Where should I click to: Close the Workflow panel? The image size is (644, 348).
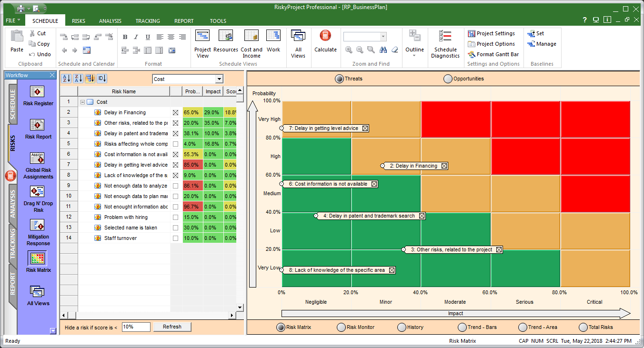pyautogui.click(x=52, y=75)
